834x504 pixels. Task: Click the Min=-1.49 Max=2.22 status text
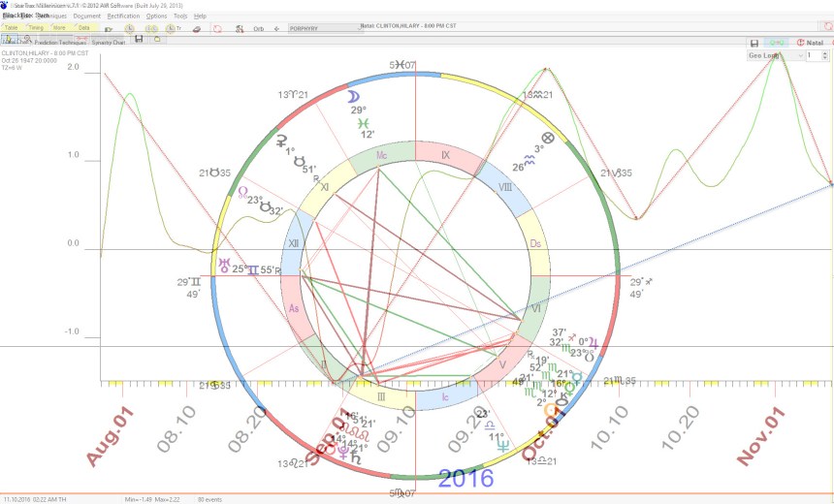click(152, 500)
